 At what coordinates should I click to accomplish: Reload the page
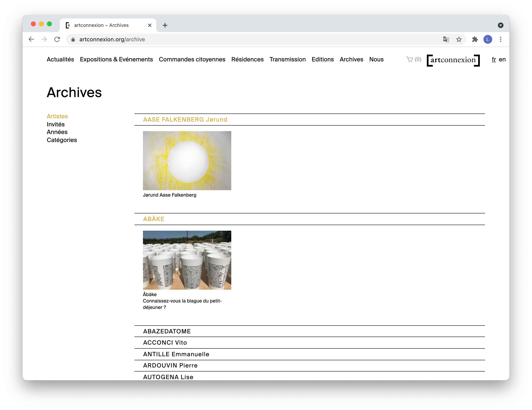(57, 40)
